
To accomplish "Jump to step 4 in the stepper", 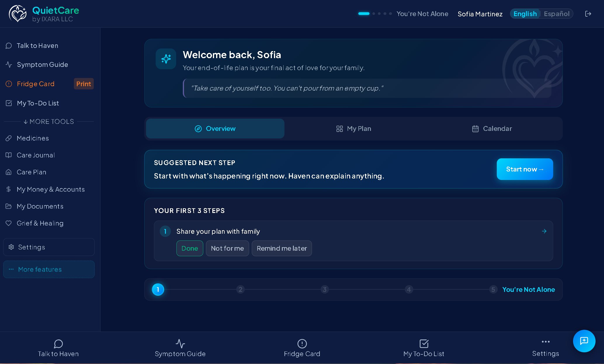I will pyautogui.click(x=409, y=290).
